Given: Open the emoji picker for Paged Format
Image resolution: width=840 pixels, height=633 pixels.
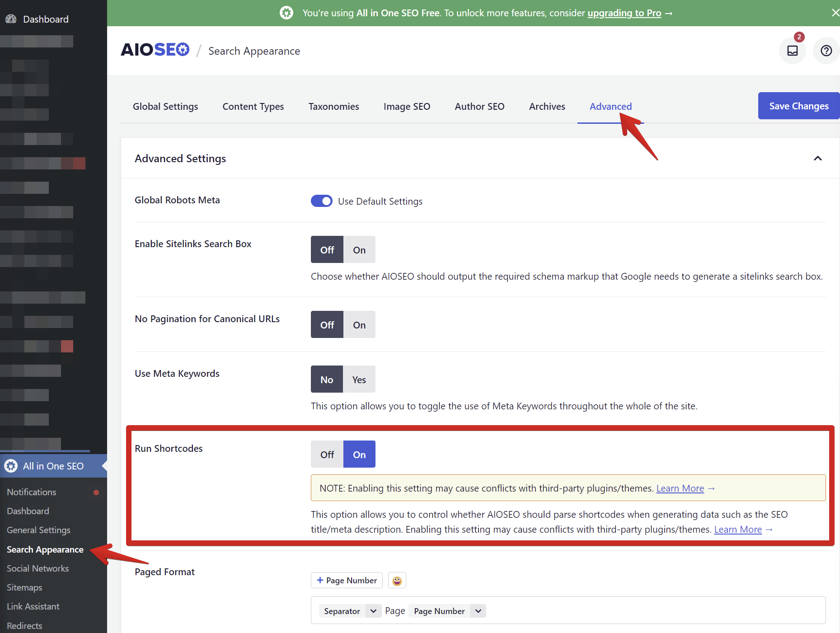Looking at the screenshot, I should point(397,580).
